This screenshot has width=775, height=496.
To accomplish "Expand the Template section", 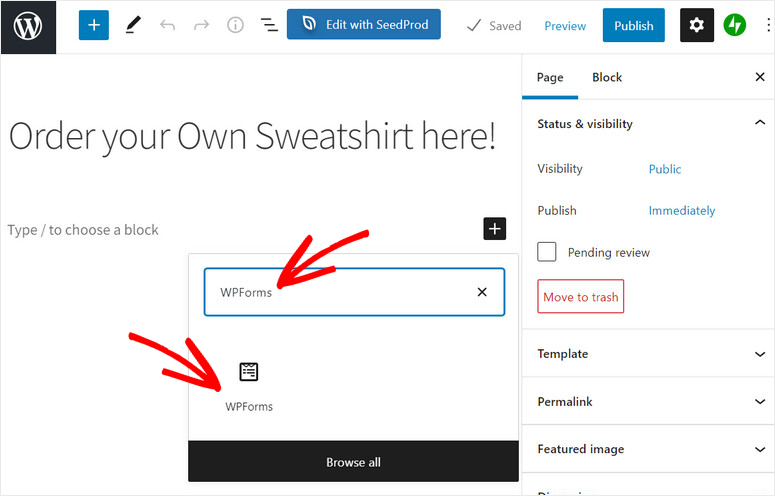I will pos(648,354).
